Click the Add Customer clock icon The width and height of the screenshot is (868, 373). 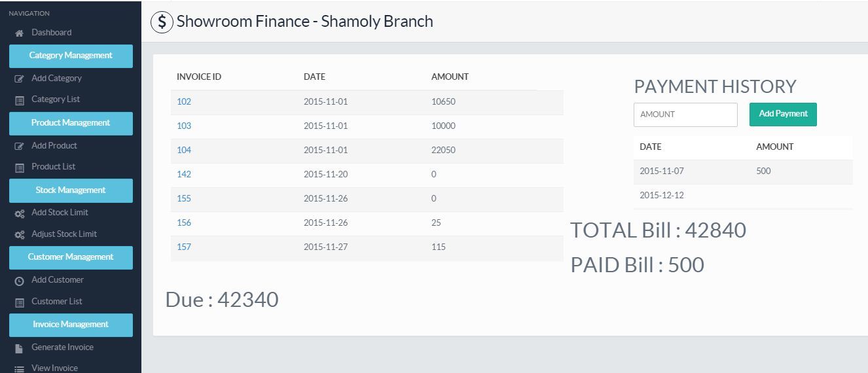pyautogui.click(x=20, y=281)
